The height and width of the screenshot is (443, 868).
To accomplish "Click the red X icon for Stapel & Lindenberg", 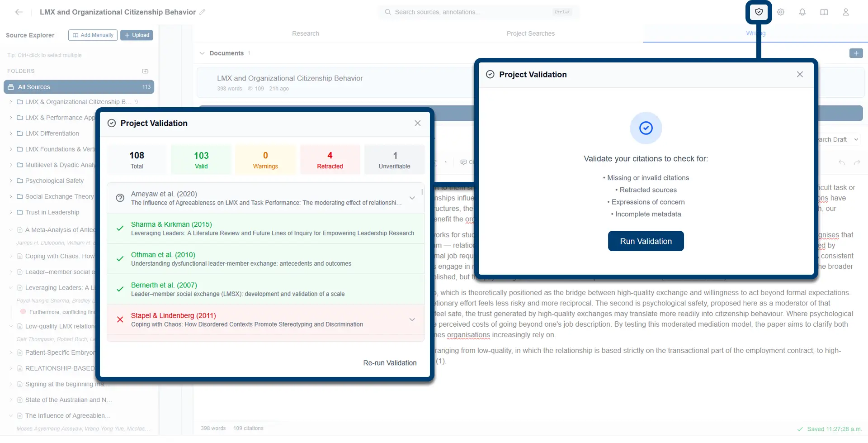I will 120,319.
